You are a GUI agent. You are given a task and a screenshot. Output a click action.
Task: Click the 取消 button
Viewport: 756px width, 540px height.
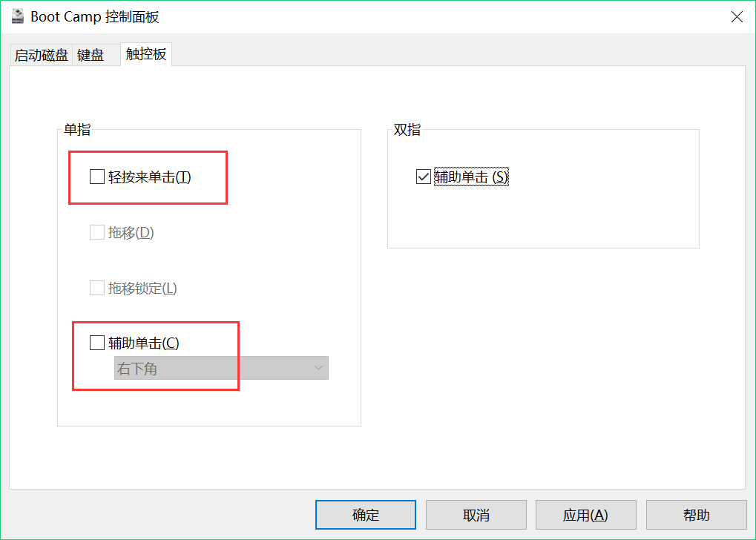(476, 515)
